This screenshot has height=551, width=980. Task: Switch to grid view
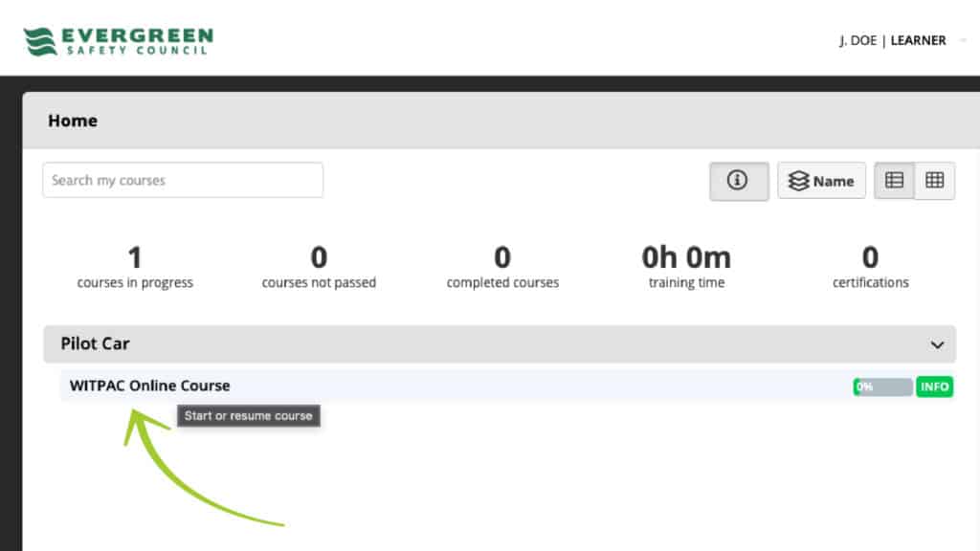point(934,181)
